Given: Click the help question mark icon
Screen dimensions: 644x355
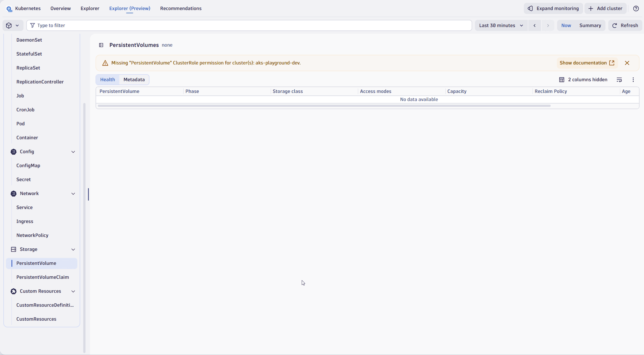Looking at the screenshot, I should [636, 8].
